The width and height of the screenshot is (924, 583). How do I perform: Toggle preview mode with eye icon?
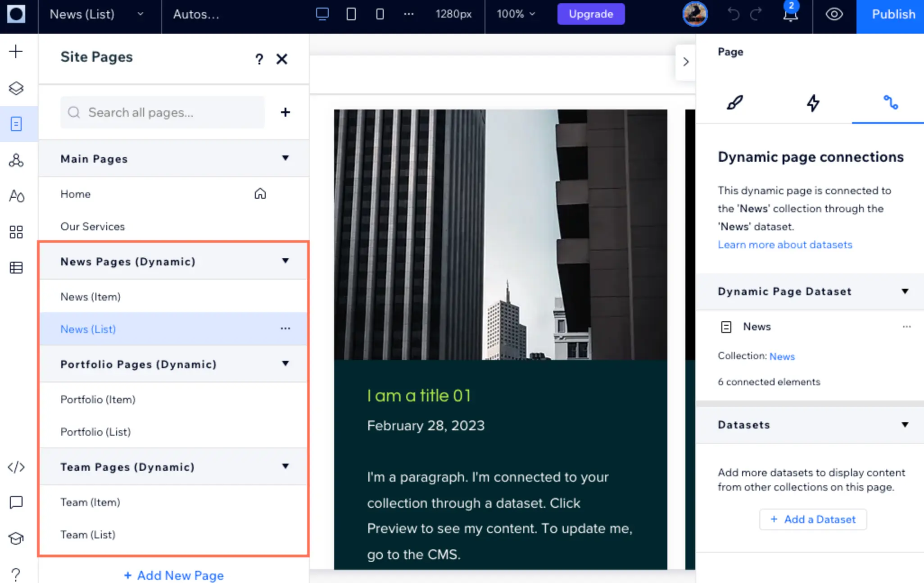834,14
